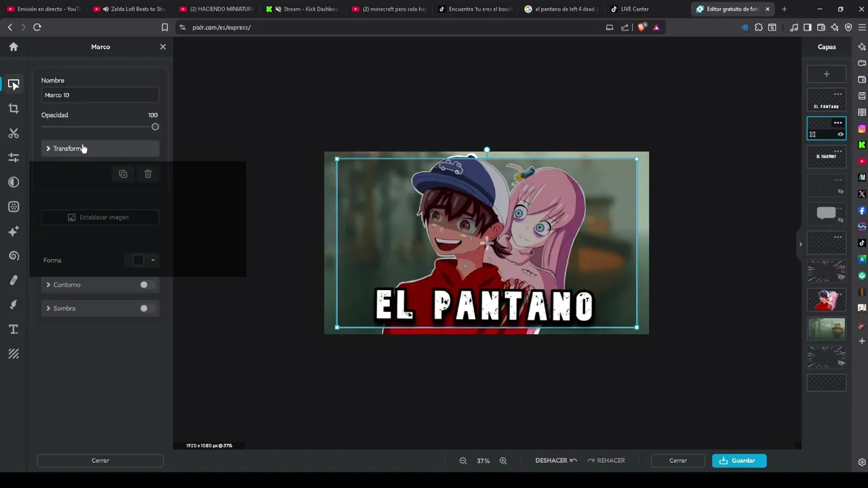Bookmark this page icon in address bar
The height and width of the screenshot is (488, 868).
165,27
